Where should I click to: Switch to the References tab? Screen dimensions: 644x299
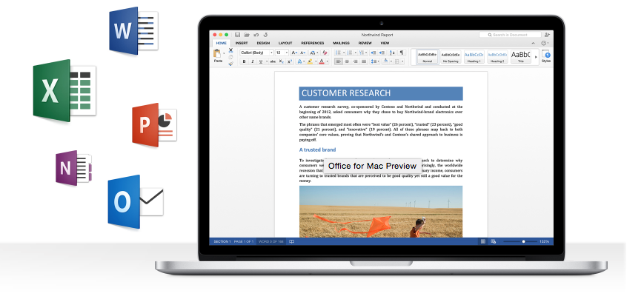313,43
